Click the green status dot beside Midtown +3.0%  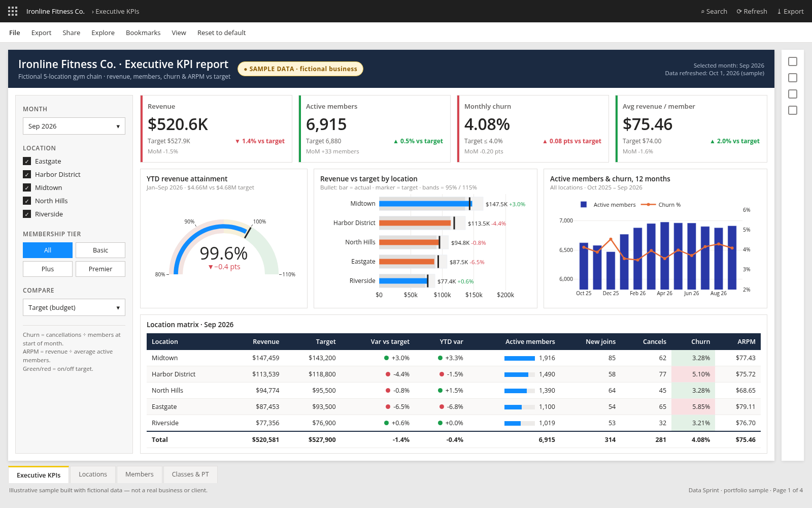click(x=387, y=358)
